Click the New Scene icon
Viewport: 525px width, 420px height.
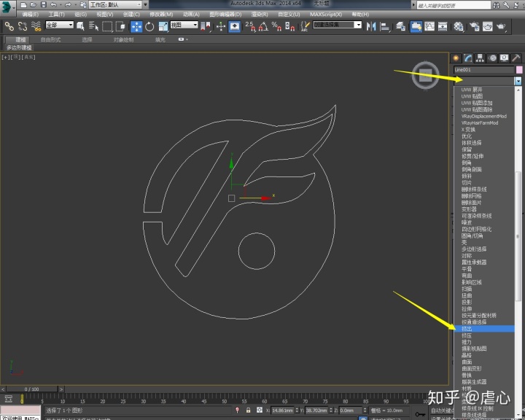pyautogui.click(x=23, y=4)
